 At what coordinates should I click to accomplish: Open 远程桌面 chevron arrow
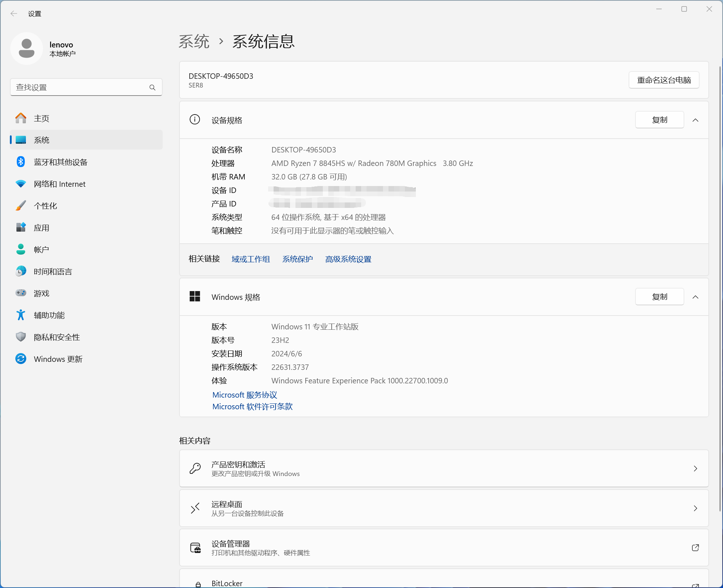[x=696, y=508]
